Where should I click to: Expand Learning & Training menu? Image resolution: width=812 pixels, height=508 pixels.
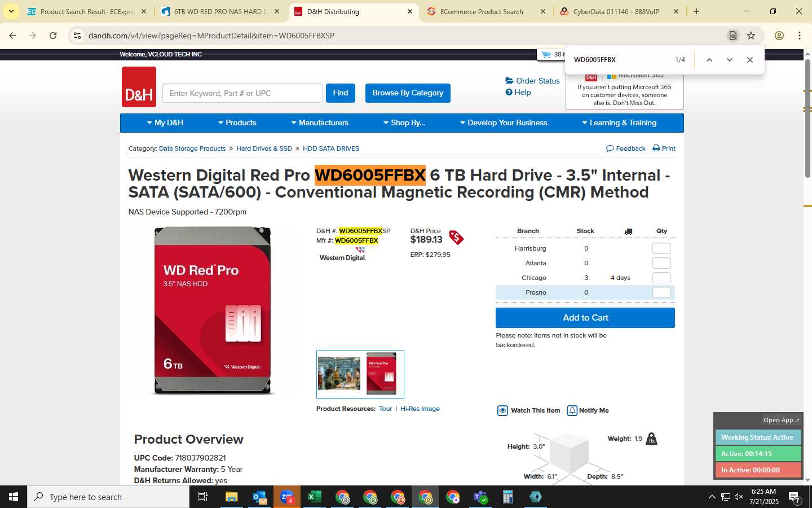pyautogui.click(x=619, y=123)
